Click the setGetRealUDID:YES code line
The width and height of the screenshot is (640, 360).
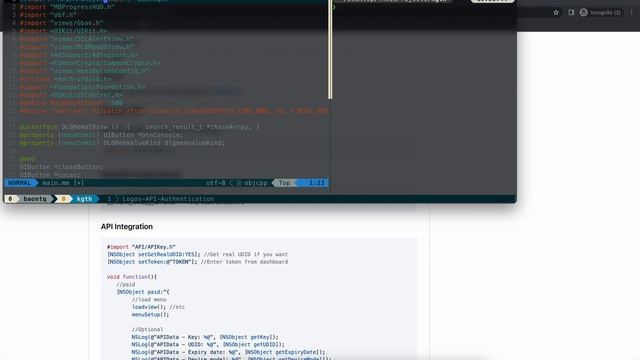(198, 254)
